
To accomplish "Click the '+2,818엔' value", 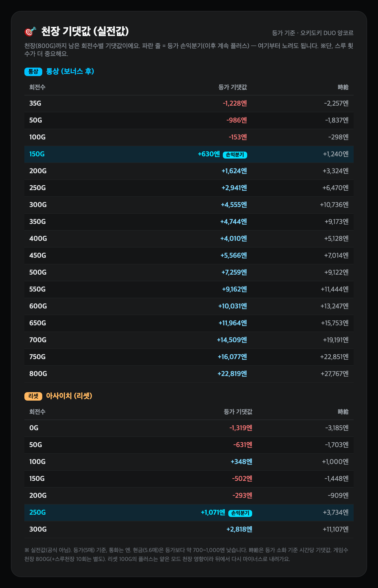I will (x=239, y=529).
